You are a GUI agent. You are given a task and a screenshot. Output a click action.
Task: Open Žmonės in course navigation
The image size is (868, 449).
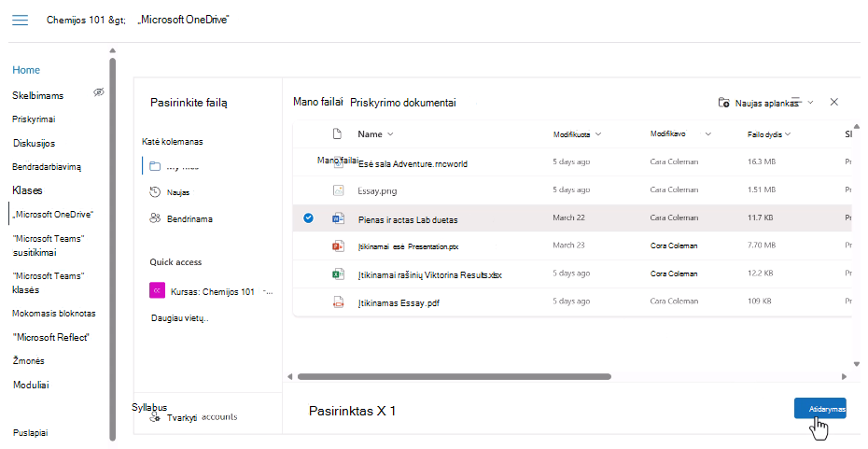pos(28,361)
